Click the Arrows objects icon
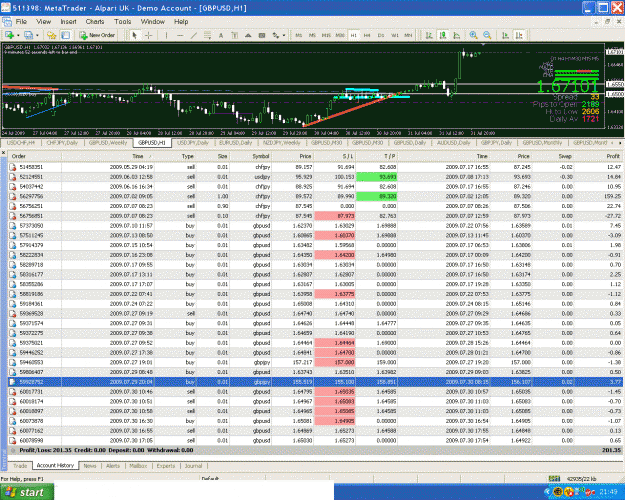Viewport: 625px width, 500px height. (275, 35)
